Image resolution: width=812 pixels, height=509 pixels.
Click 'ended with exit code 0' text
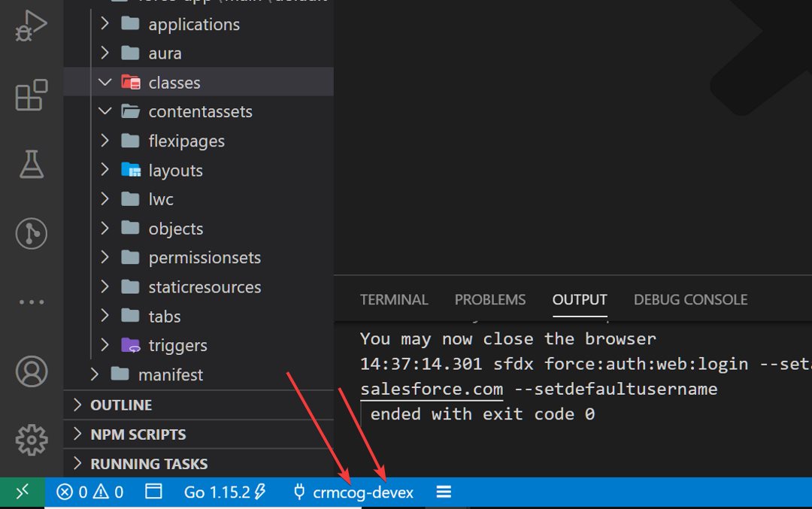(482, 414)
